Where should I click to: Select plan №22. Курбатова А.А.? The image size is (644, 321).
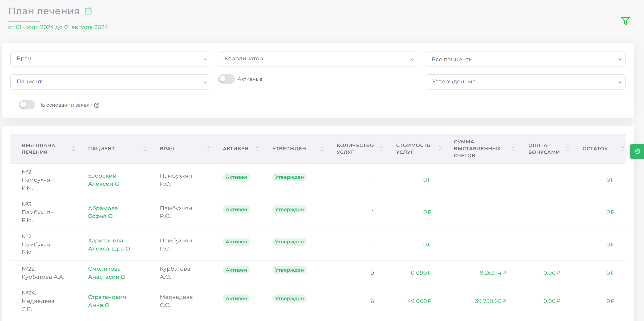[x=43, y=273]
